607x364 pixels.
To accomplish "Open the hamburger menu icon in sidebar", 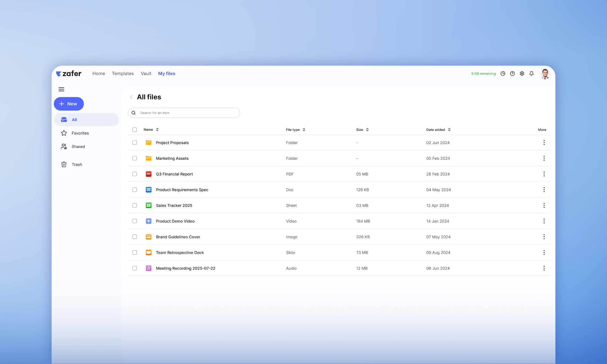I will pyautogui.click(x=61, y=89).
